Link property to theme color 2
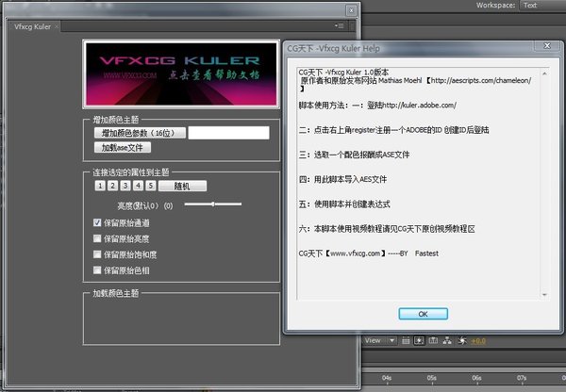The height and width of the screenshot is (392, 566). (112, 186)
